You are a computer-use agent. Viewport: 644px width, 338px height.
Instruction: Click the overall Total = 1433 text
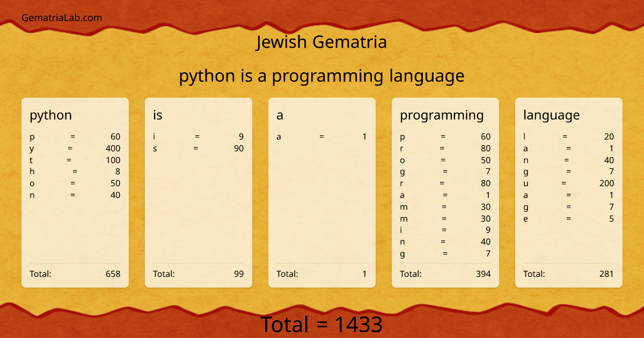tap(322, 324)
